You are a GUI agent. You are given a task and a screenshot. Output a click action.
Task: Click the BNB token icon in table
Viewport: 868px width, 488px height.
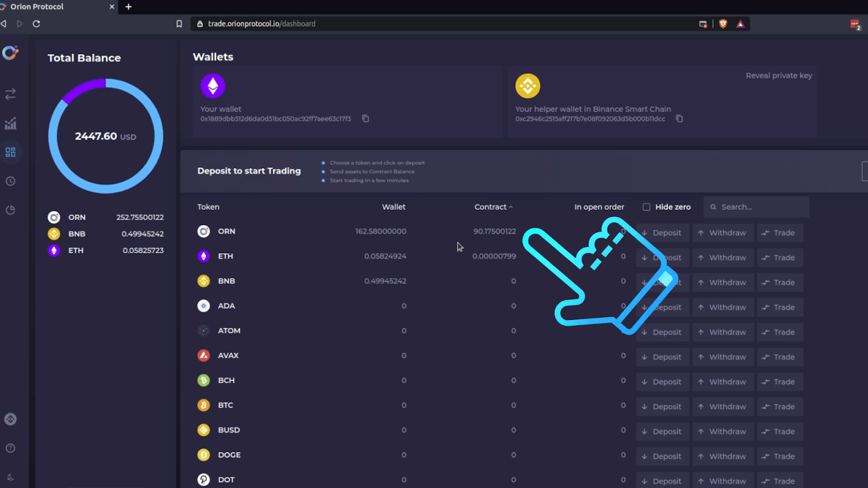[x=203, y=281]
